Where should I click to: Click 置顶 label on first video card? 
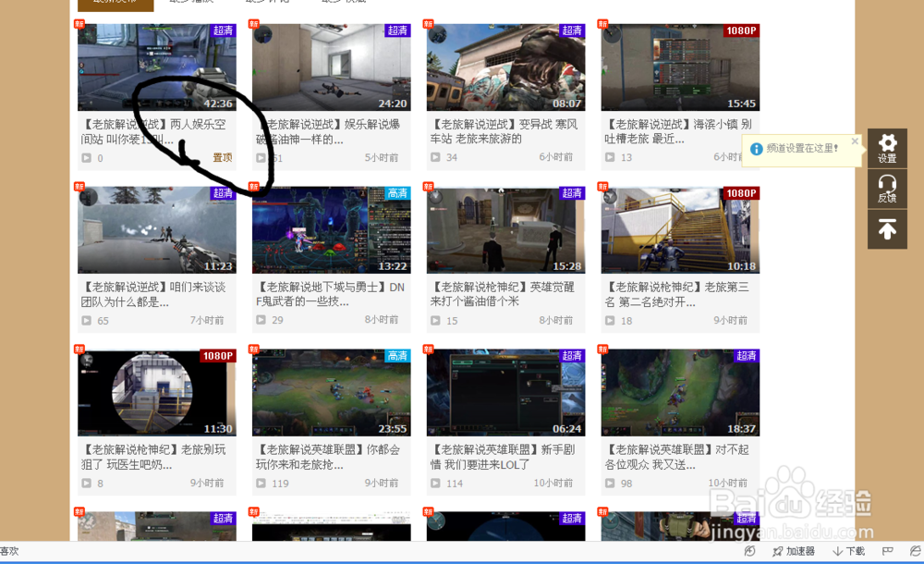pos(222,157)
